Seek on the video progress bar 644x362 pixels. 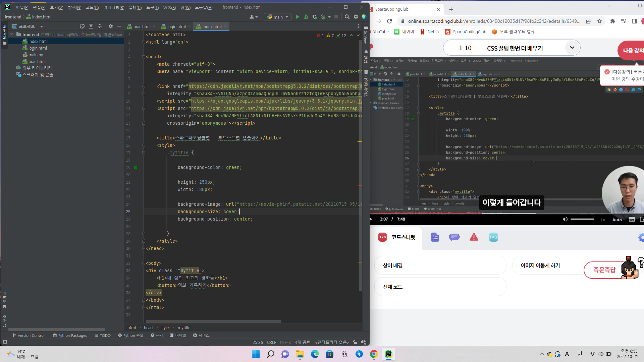[507, 214]
